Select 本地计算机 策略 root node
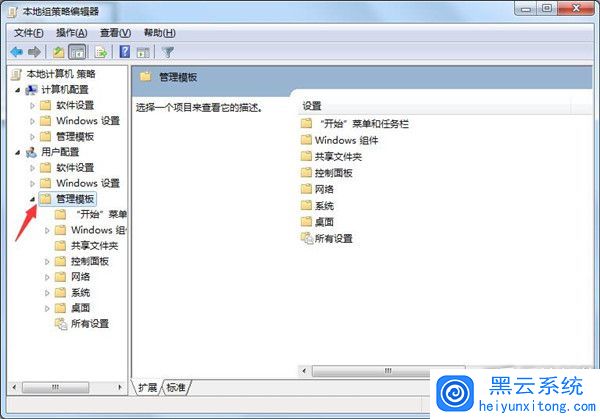The height and width of the screenshot is (419, 600). 60,74
